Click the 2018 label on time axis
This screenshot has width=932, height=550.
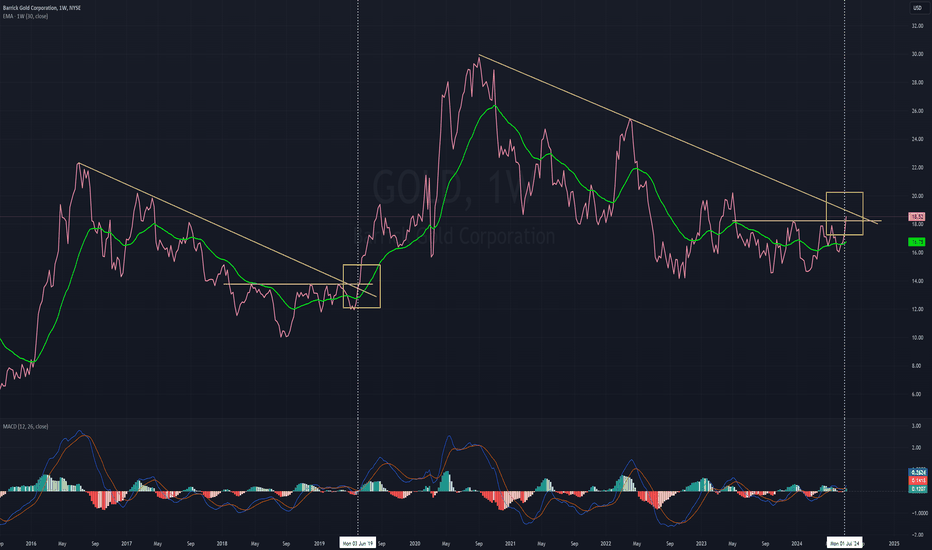coord(222,543)
